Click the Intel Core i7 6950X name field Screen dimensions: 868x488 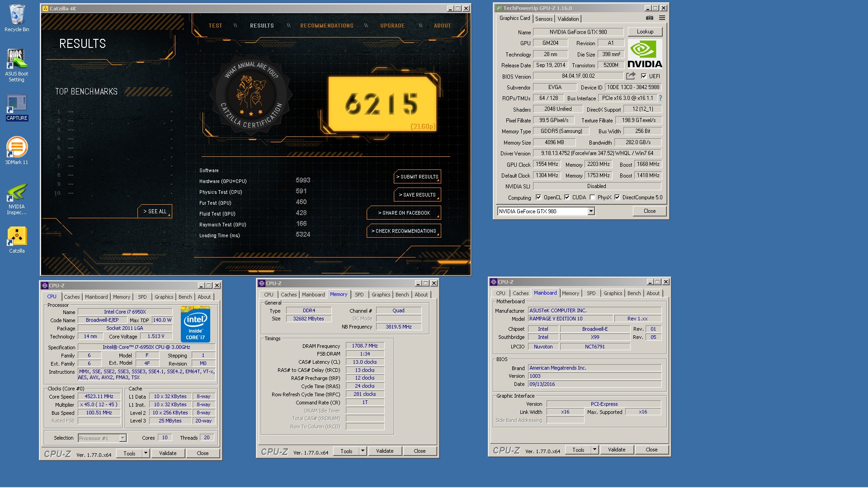(125, 312)
